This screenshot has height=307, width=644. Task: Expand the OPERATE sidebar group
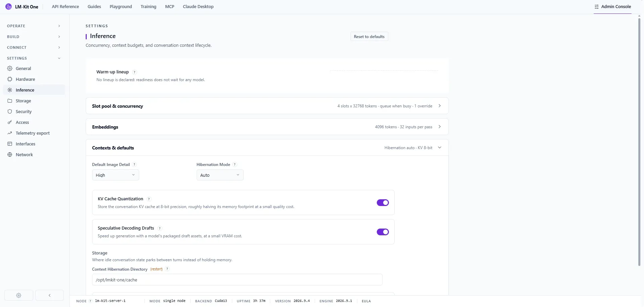(34, 26)
